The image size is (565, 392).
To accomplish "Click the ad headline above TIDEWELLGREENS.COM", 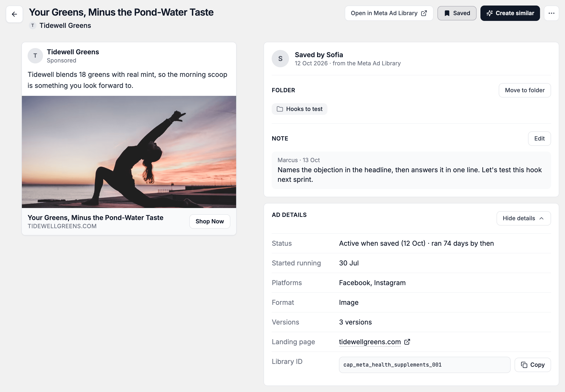I will point(95,218).
